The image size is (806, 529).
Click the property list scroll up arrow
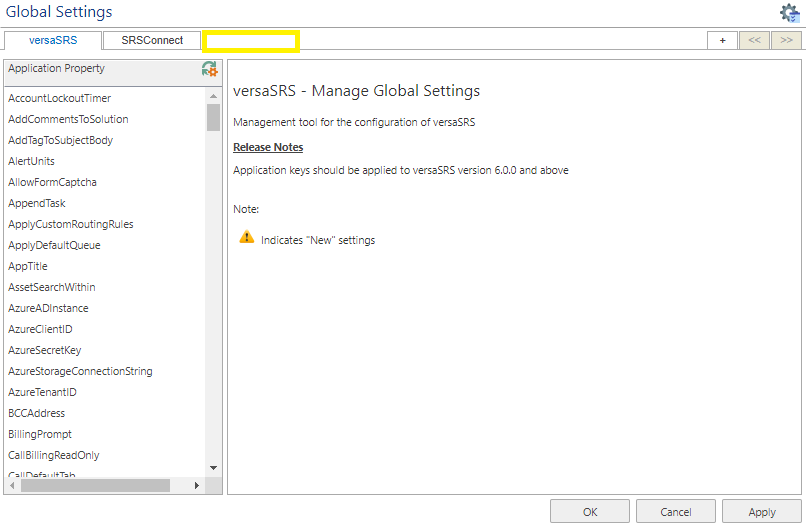213,96
